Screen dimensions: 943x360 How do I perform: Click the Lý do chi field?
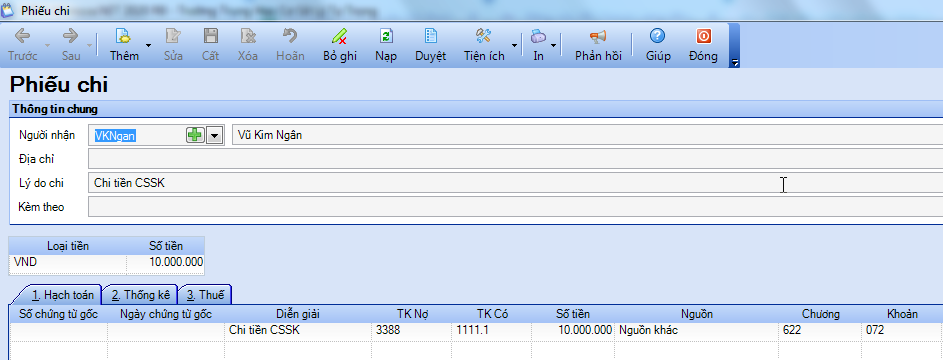point(515,183)
